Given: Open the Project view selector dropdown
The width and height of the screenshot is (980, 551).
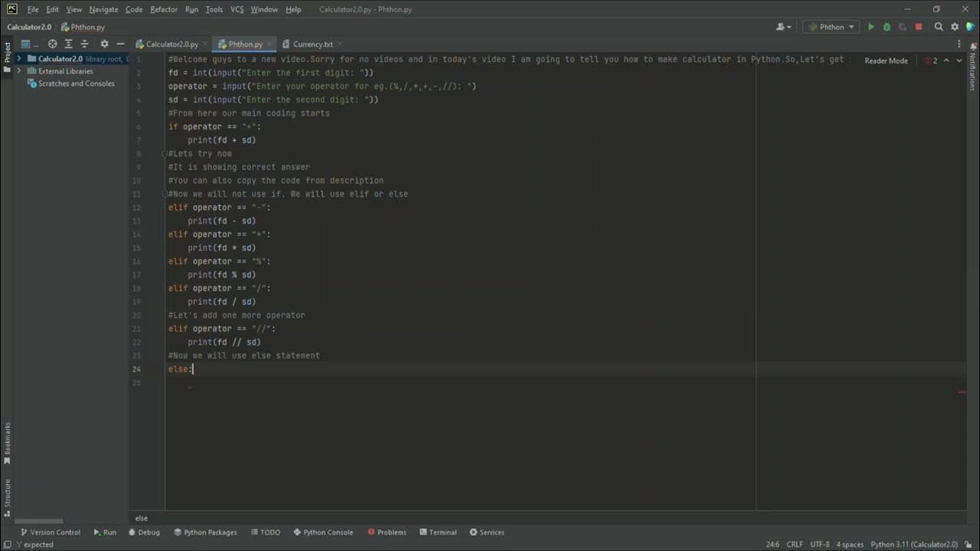Looking at the screenshot, I should click(x=29, y=44).
